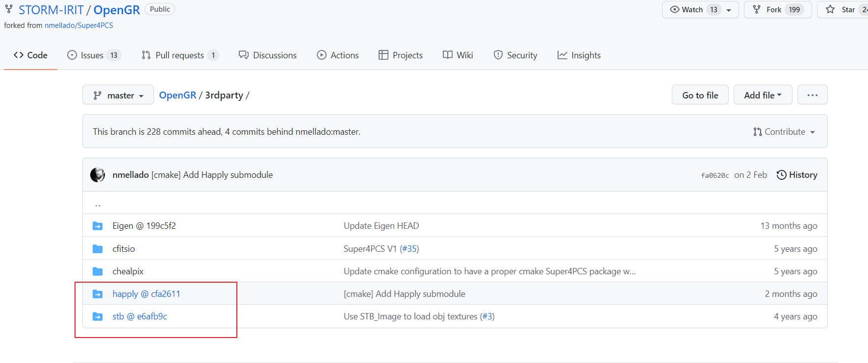Click the Pull requests icon
868x363 pixels.
pyautogui.click(x=146, y=55)
